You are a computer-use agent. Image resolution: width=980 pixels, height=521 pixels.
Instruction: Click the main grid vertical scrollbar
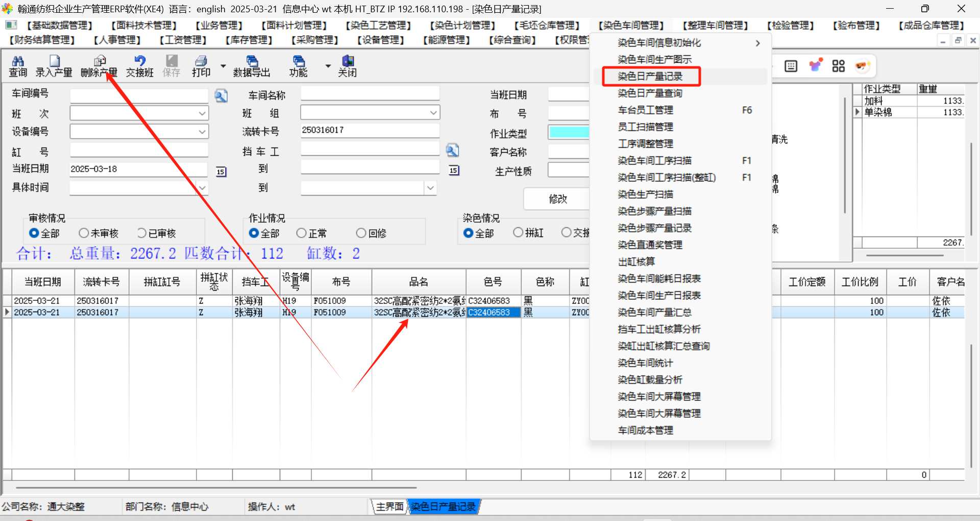coord(971,406)
